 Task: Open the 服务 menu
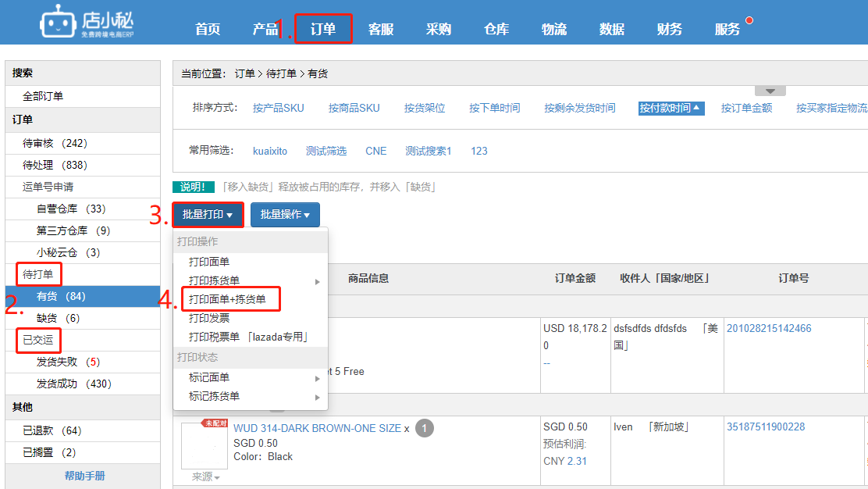[727, 29]
